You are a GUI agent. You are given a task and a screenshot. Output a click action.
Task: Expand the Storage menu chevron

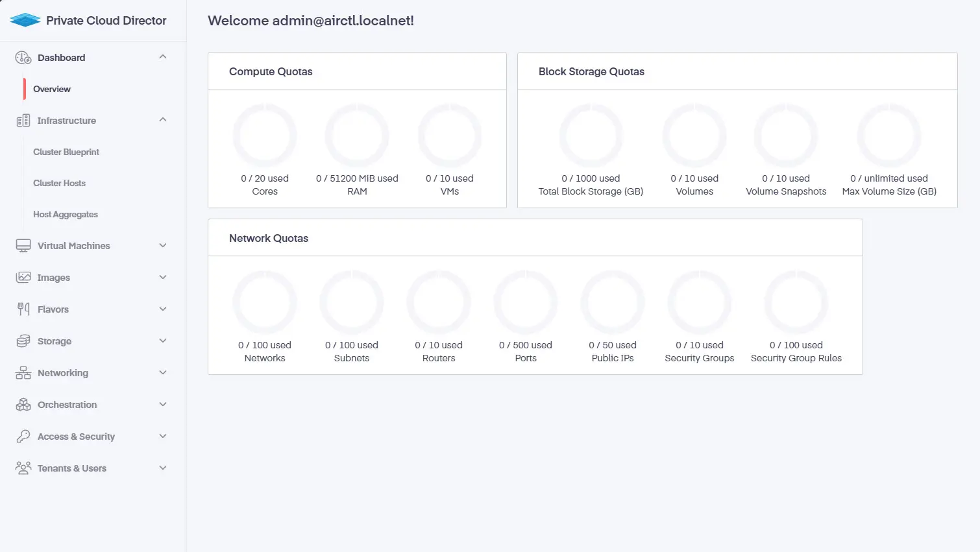163,341
